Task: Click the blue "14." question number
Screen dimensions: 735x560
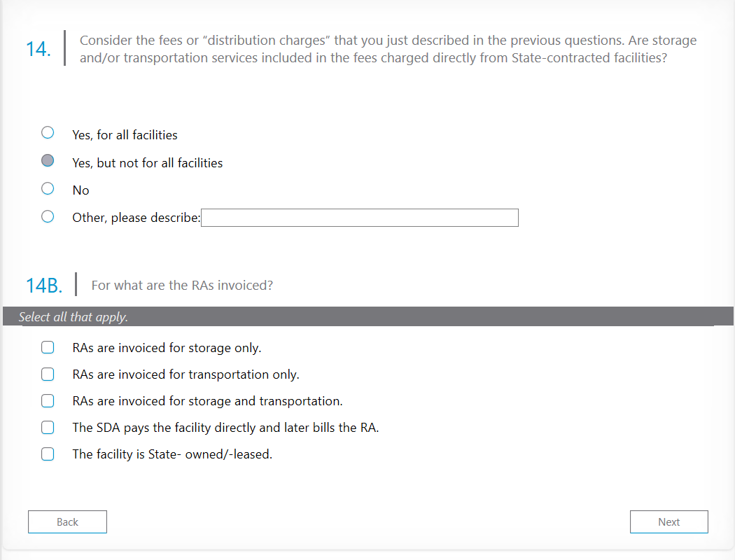Action: pos(38,49)
